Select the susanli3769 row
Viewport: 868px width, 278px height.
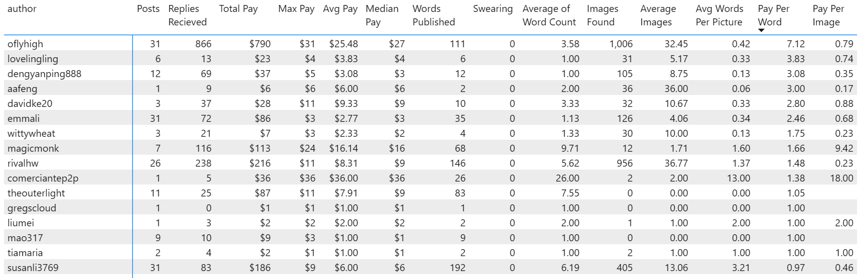click(430, 268)
